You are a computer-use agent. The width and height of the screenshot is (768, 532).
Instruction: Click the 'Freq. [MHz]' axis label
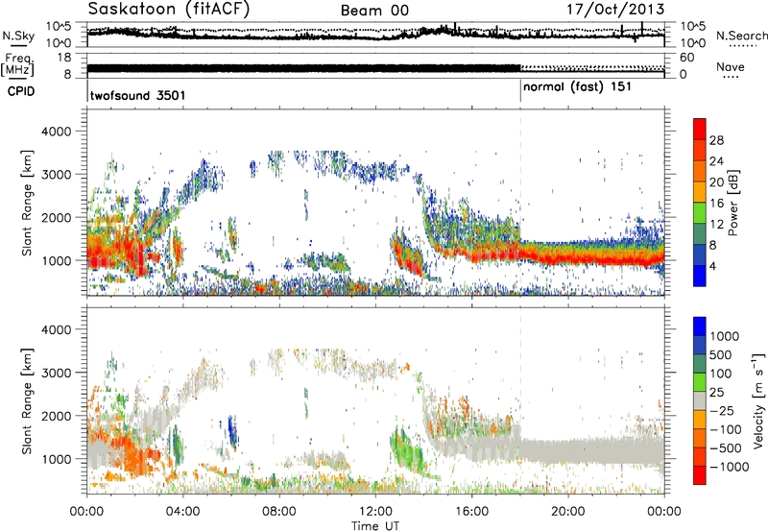(x=17, y=65)
